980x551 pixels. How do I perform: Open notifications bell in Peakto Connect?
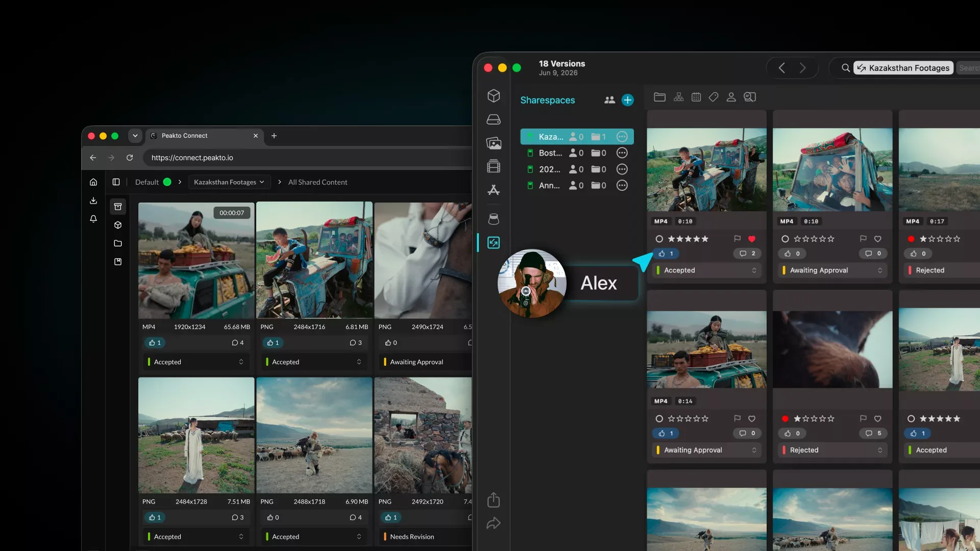click(93, 219)
